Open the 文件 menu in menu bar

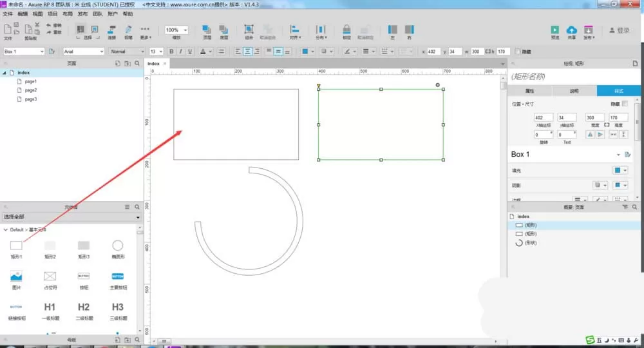[x=8, y=14]
